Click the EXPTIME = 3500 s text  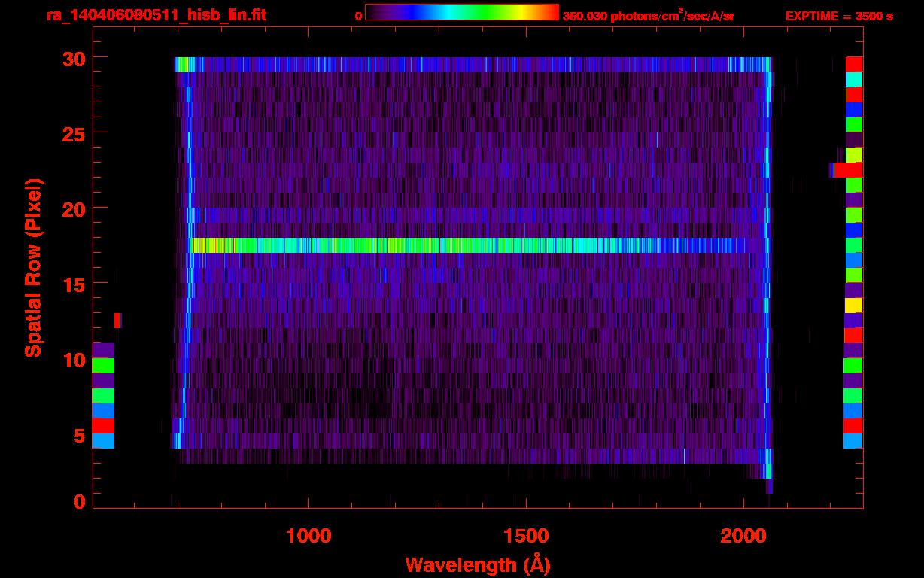[x=839, y=16]
